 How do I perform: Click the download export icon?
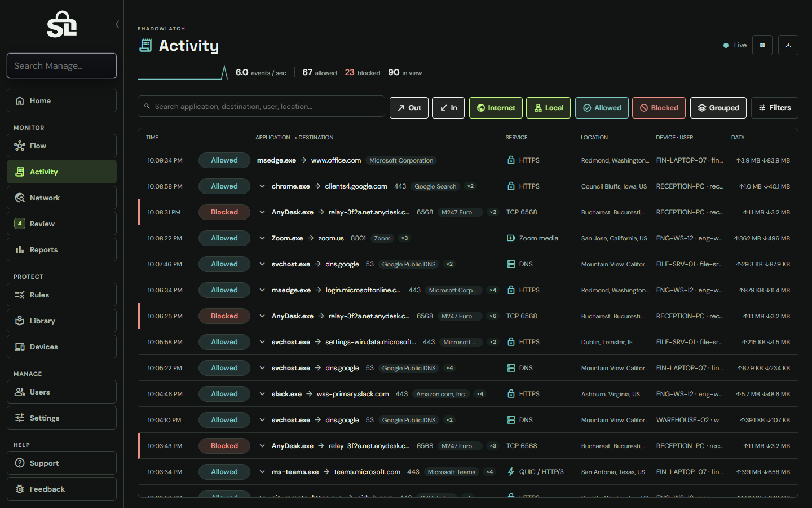[x=788, y=45]
